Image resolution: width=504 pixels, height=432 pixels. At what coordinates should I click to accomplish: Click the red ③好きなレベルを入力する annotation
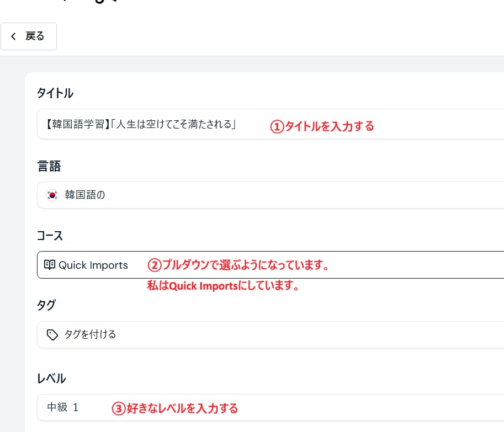[x=175, y=408]
